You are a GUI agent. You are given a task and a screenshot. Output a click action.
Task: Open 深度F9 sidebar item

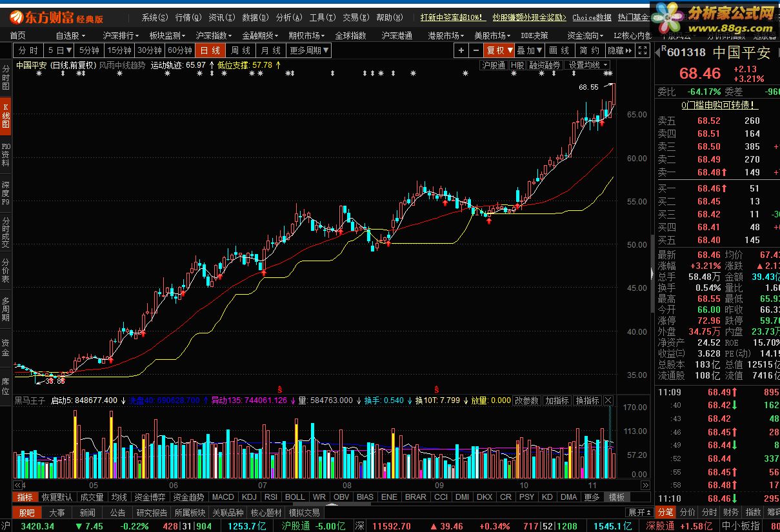click(6, 193)
